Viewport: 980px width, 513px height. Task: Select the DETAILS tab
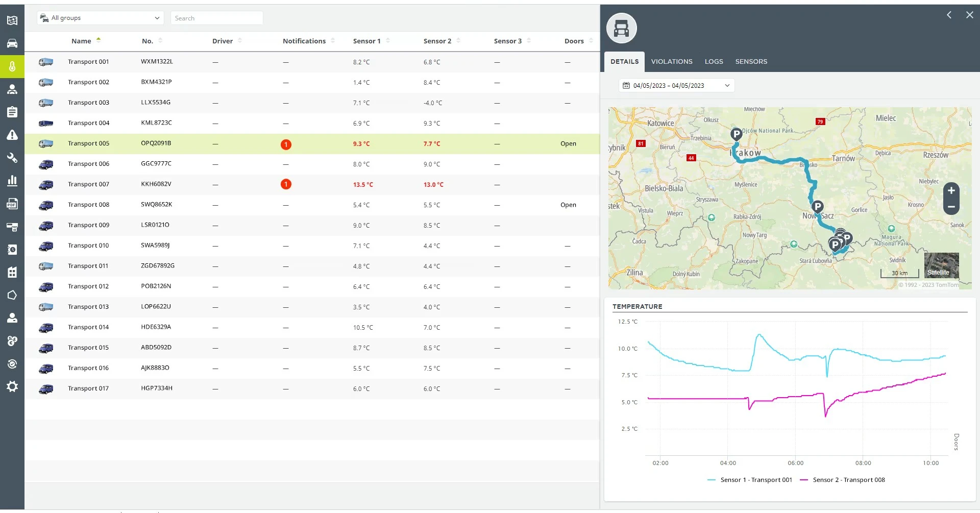pos(624,61)
